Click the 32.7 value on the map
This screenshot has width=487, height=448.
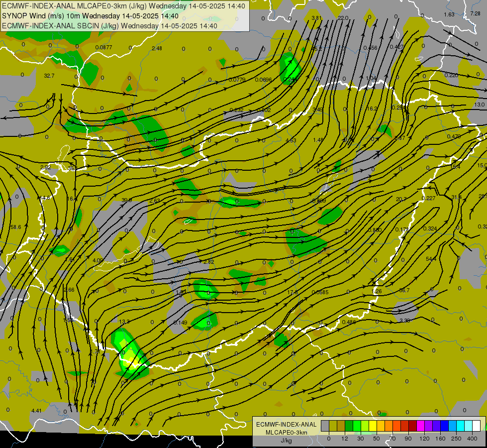pyautogui.click(x=49, y=76)
